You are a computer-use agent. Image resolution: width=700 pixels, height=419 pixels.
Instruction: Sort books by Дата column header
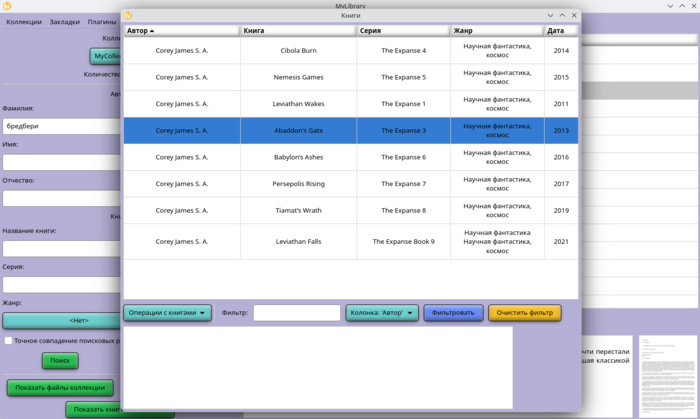click(x=560, y=31)
